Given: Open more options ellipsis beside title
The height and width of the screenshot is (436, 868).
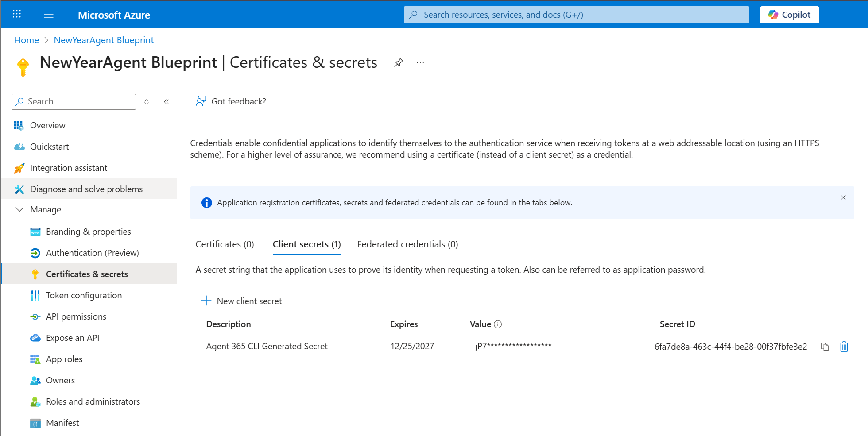Looking at the screenshot, I should [x=420, y=63].
